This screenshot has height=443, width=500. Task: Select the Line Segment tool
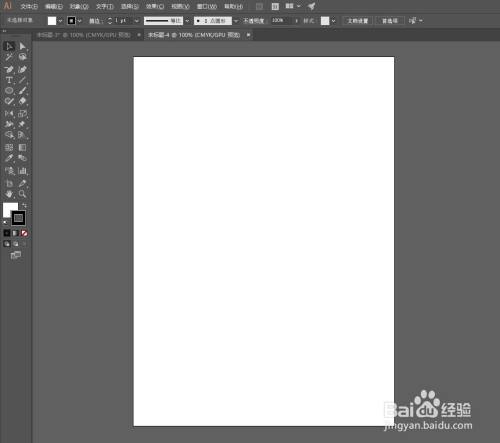click(22, 80)
